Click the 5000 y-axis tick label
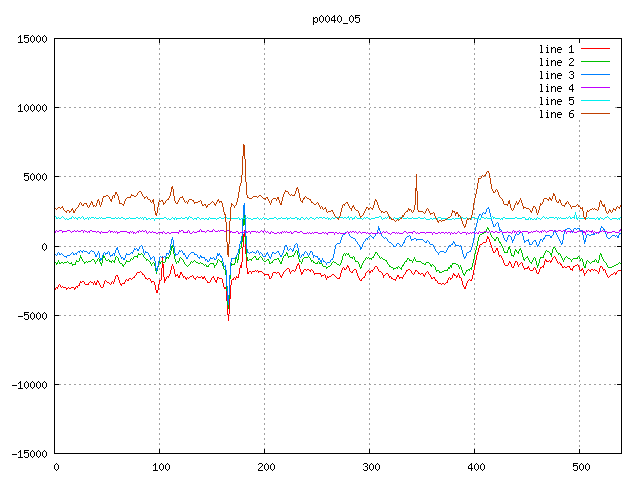640x480 pixels. 35,177
